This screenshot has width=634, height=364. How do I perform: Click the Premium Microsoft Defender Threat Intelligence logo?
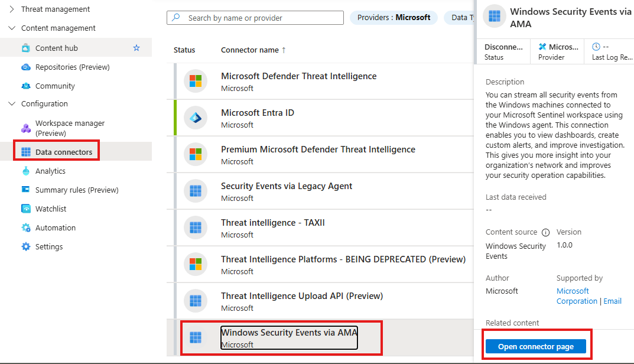click(x=196, y=154)
